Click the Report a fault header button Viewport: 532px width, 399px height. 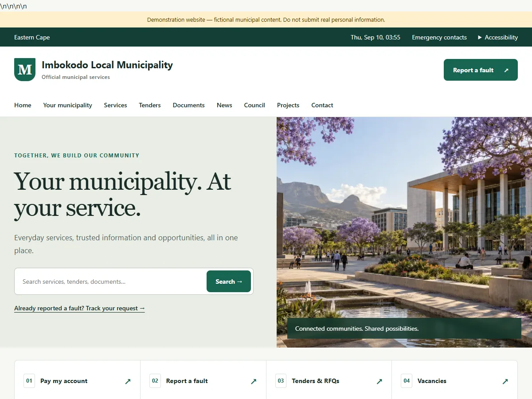click(481, 70)
